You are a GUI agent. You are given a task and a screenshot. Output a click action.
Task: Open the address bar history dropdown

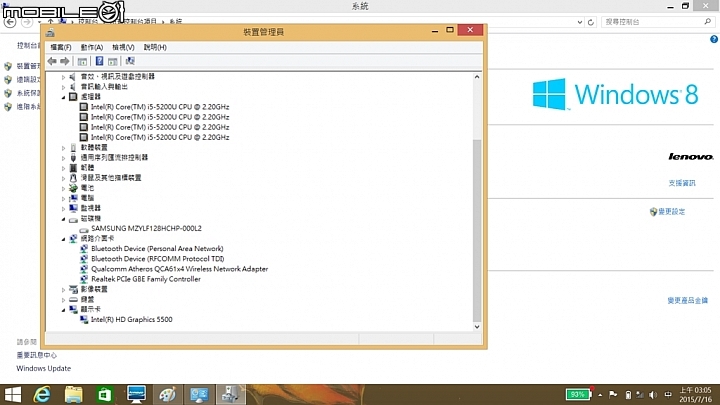click(x=580, y=22)
